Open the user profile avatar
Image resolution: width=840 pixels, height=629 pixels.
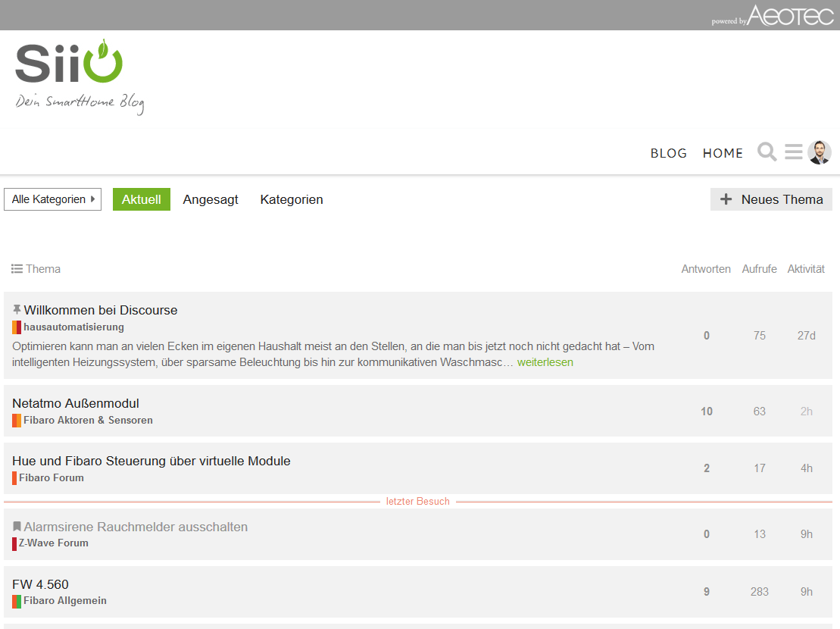tap(819, 152)
